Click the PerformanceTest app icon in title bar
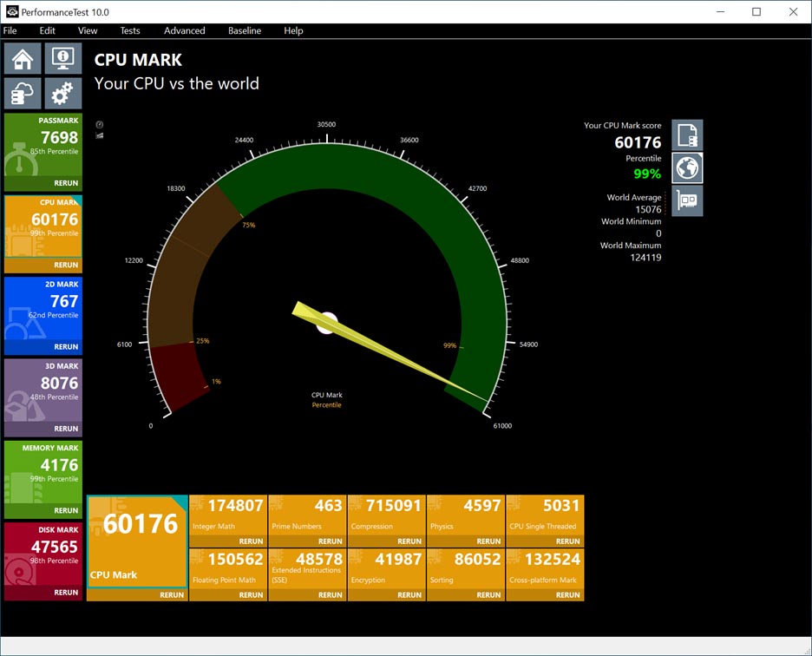 12,11
